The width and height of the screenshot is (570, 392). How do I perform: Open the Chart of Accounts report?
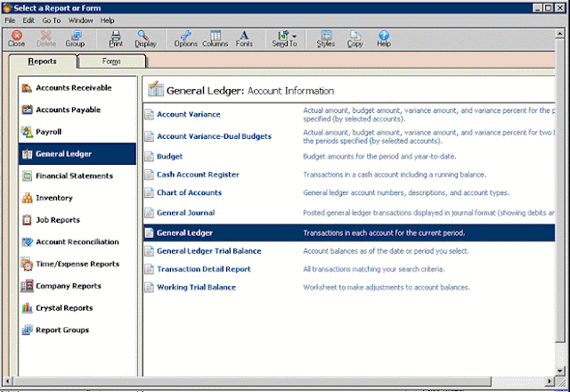tap(189, 192)
